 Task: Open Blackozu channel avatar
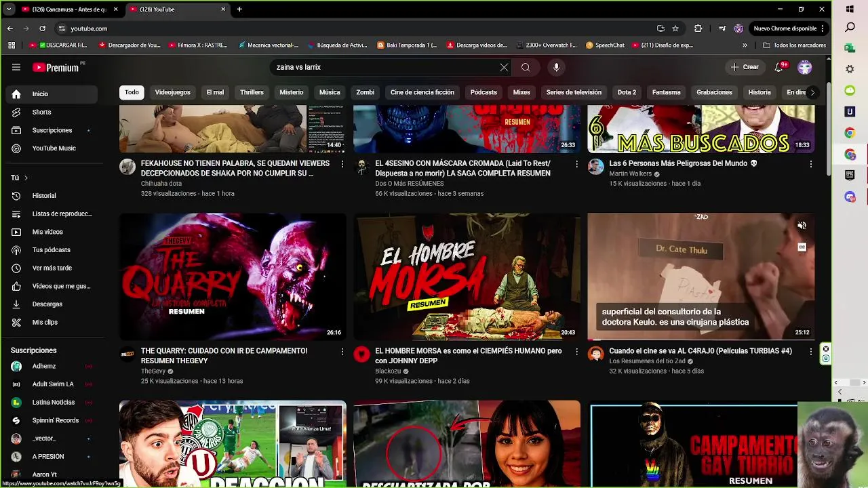(x=362, y=354)
